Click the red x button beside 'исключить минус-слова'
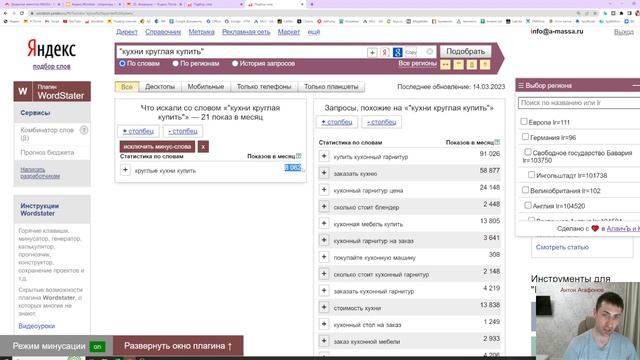The width and height of the screenshot is (640, 360). [x=203, y=147]
